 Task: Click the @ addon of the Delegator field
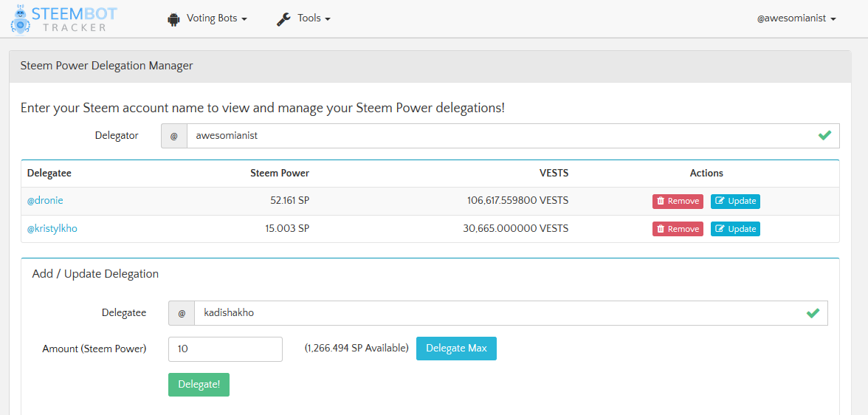[174, 136]
